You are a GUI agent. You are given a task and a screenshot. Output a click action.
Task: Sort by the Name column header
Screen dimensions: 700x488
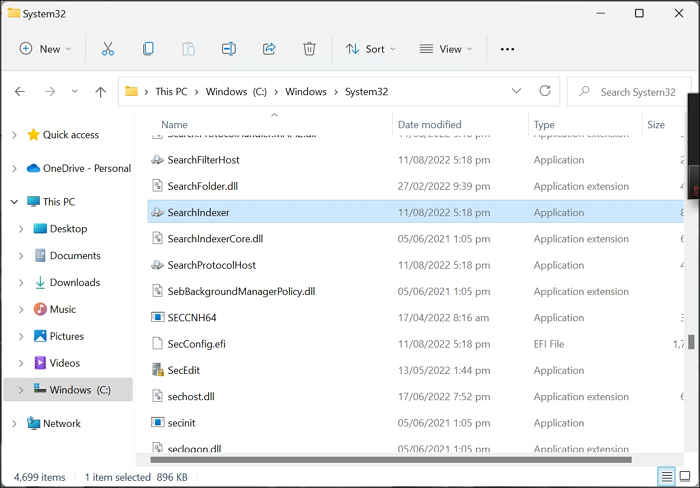pyautogui.click(x=174, y=125)
